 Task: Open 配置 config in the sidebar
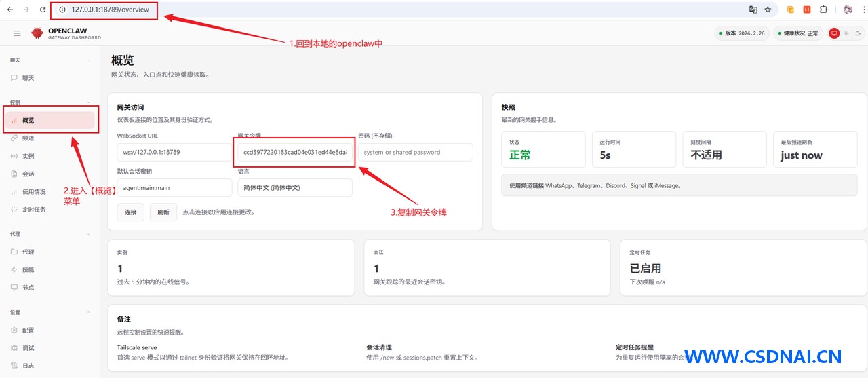pyautogui.click(x=51, y=330)
